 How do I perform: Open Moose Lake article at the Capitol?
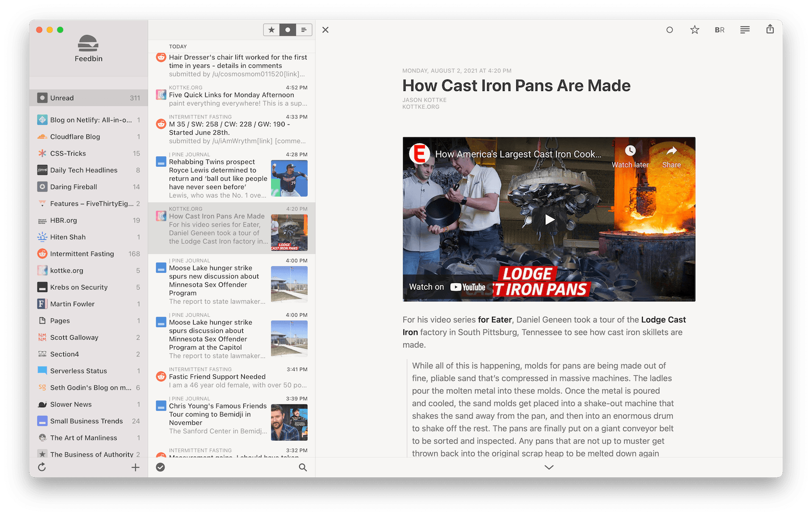click(232, 336)
